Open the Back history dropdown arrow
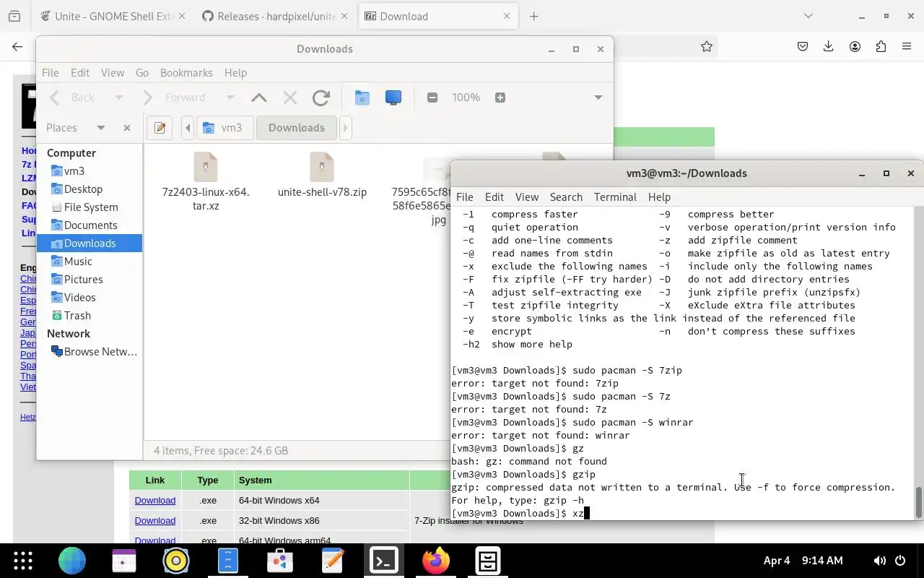Image resolution: width=924 pixels, height=578 pixels. click(119, 98)
